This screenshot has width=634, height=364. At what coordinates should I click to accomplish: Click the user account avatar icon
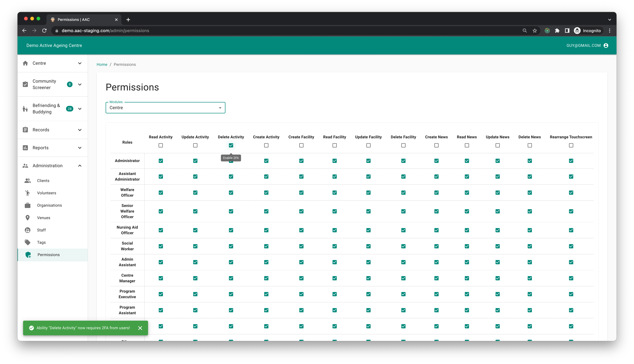click(x=606, y=46)
